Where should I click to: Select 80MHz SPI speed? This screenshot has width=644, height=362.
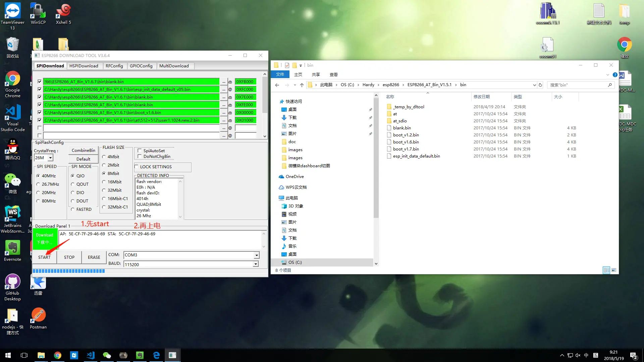(38, 201)
